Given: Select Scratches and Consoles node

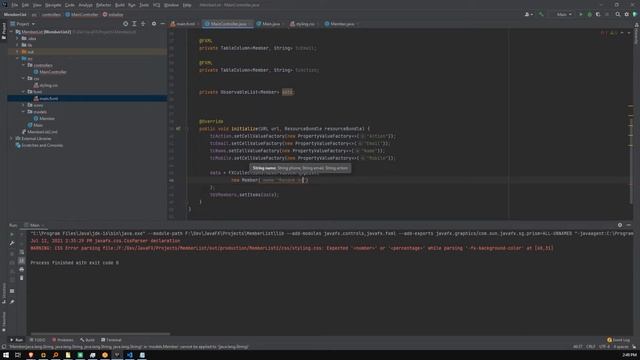Looking at the screenshot, I should (x=39, y=145).
